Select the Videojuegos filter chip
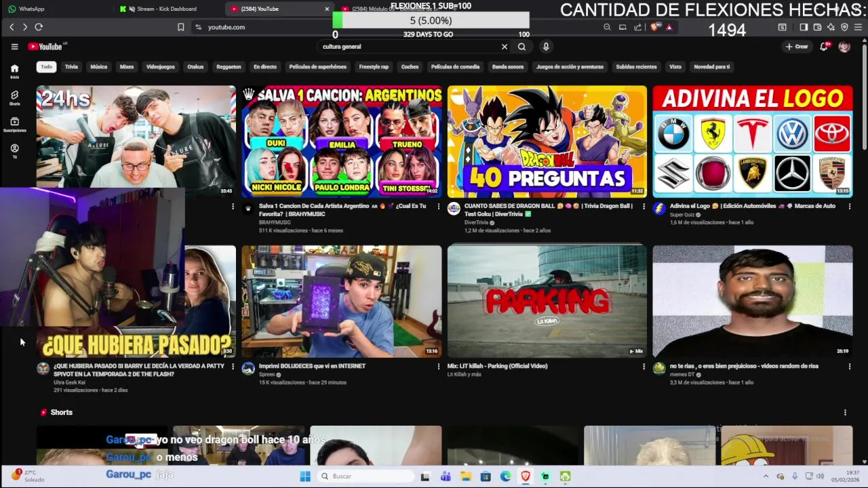This screenshot has height=488, width=868. [x=161, y=66]
